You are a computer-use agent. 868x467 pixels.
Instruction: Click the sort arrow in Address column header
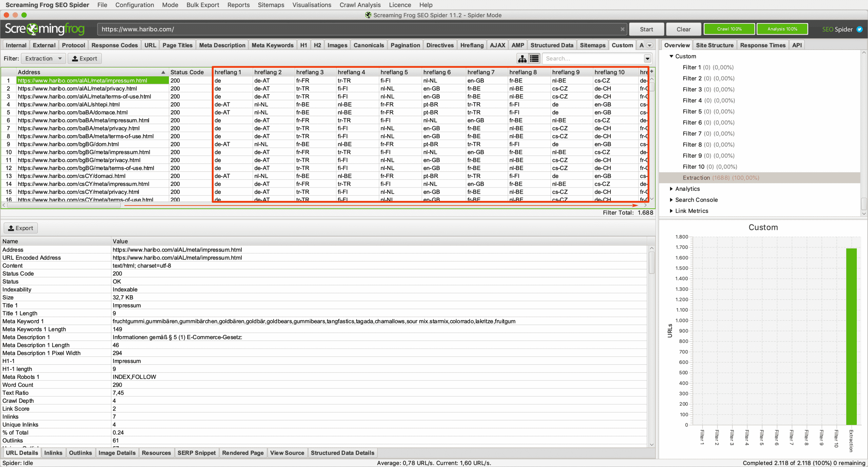tap(163, 72)
